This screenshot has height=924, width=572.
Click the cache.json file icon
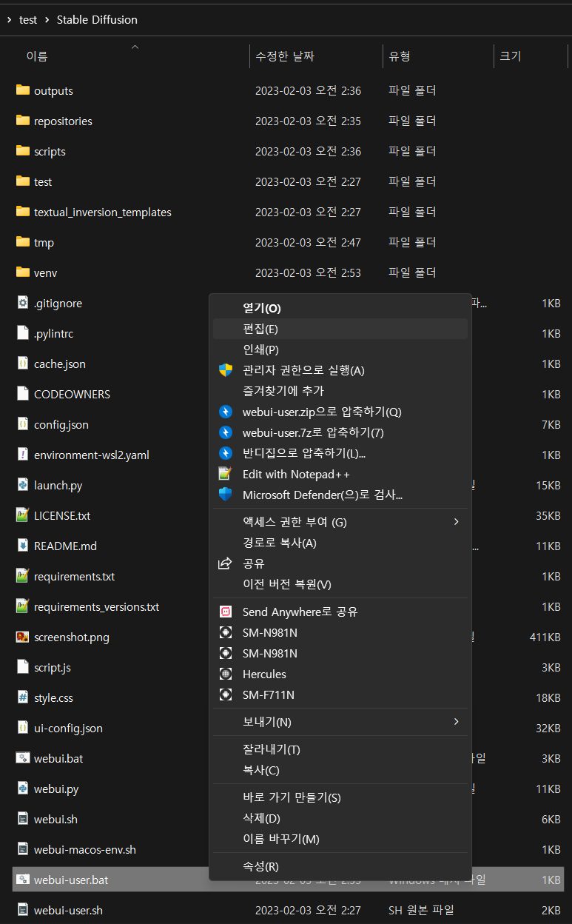pyautogui.click(x=22, y=364)
